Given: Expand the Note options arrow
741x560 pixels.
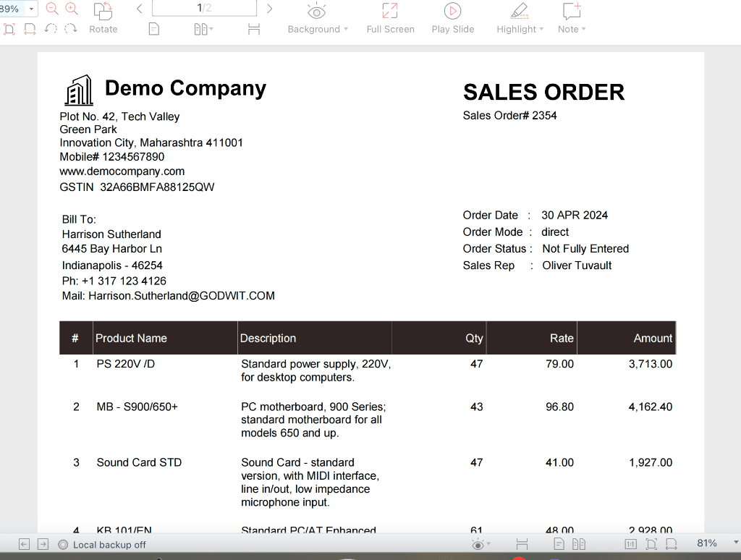Looking at the screenshot, I should [x=584, y=29].
